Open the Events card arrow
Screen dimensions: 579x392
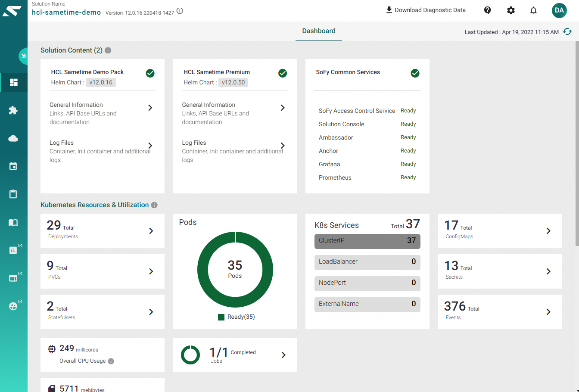pyautogui.click(x=548, y=312)
